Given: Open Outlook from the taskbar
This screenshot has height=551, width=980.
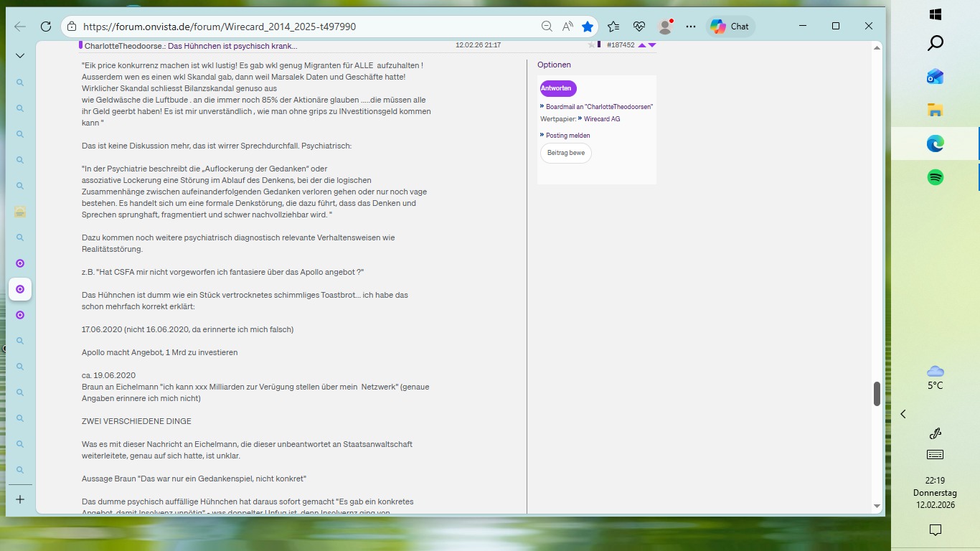Looking at the screenshot, I should [934, 76].
